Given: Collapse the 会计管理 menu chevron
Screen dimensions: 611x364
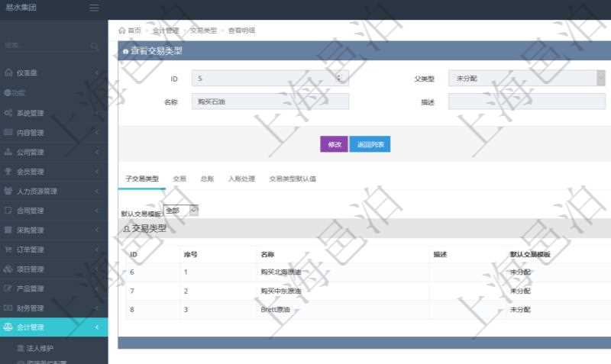Looking at the screenshot, I should pos(97,327).
